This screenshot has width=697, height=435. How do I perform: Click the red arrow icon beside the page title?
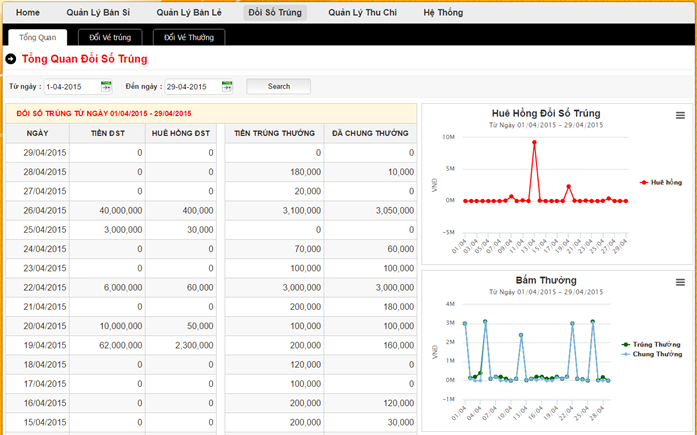click(10, 59)
